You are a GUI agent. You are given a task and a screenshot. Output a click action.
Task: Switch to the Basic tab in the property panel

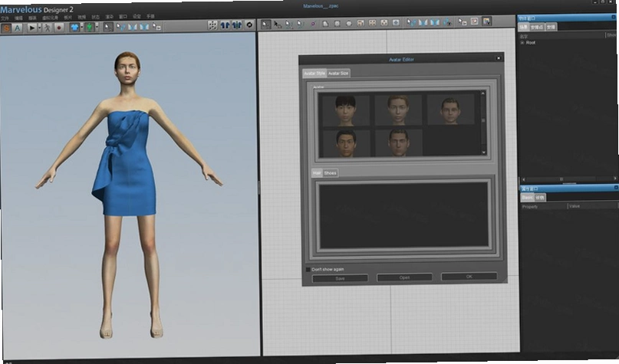coord(527,198)
